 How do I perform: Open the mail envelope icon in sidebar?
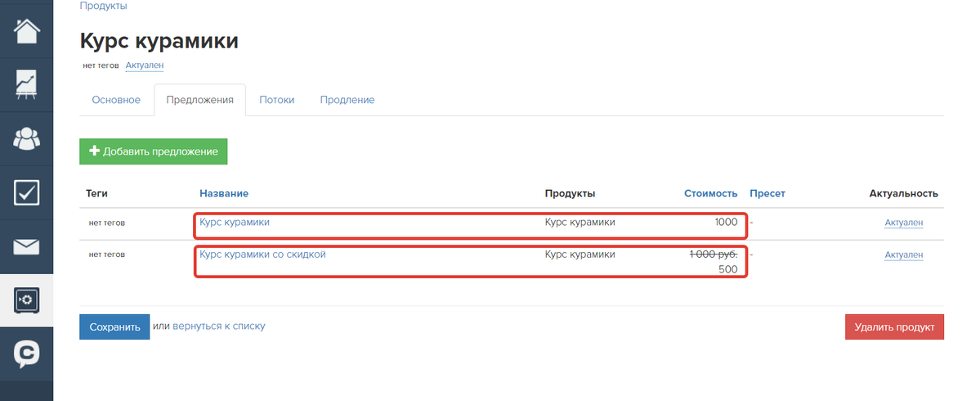(26, 247)
